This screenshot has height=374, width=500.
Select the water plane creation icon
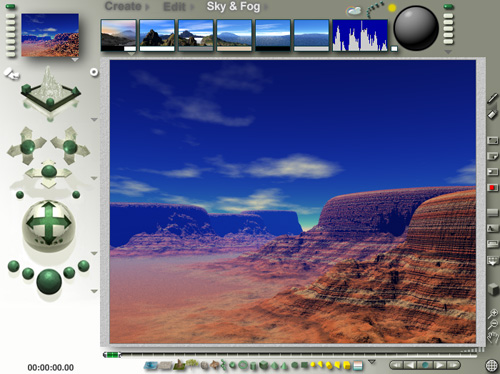151,366
